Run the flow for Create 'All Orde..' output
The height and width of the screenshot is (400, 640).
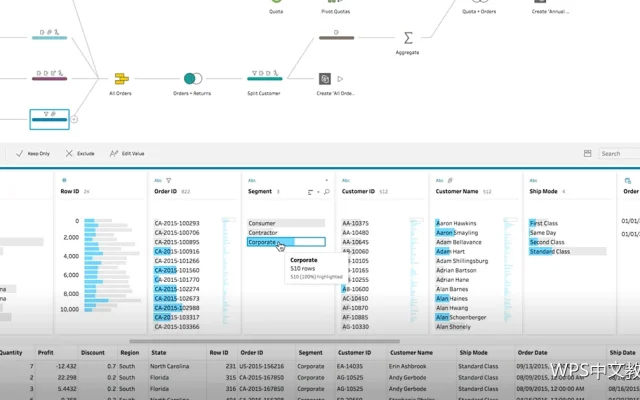click(x=340, y=79)
